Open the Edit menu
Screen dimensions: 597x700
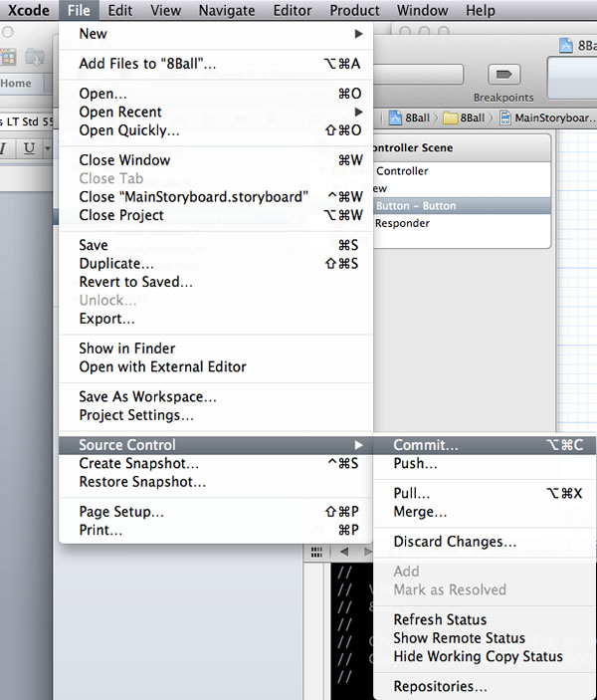point(120,10)
